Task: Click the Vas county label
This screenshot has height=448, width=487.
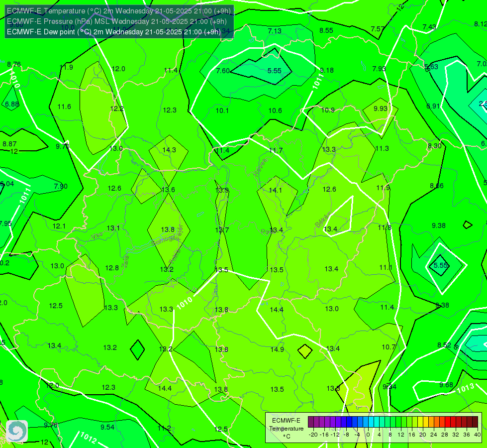Action: pos(97,236)
